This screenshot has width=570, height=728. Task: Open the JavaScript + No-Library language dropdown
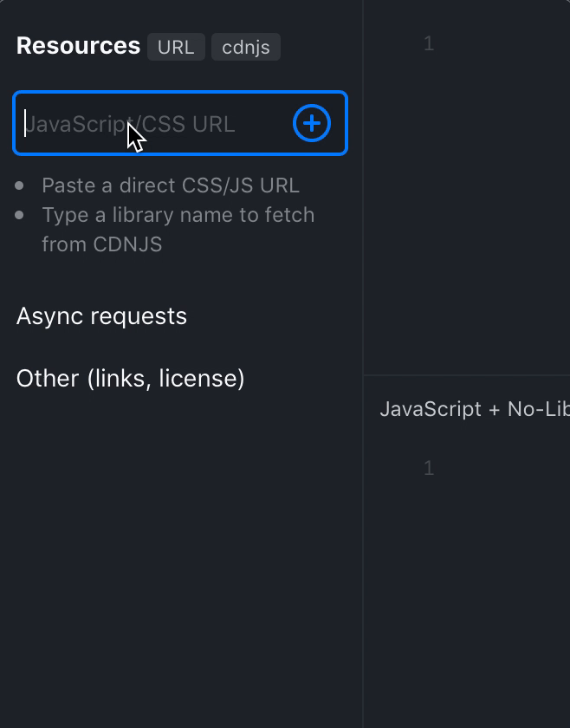[x=475, y=409]
